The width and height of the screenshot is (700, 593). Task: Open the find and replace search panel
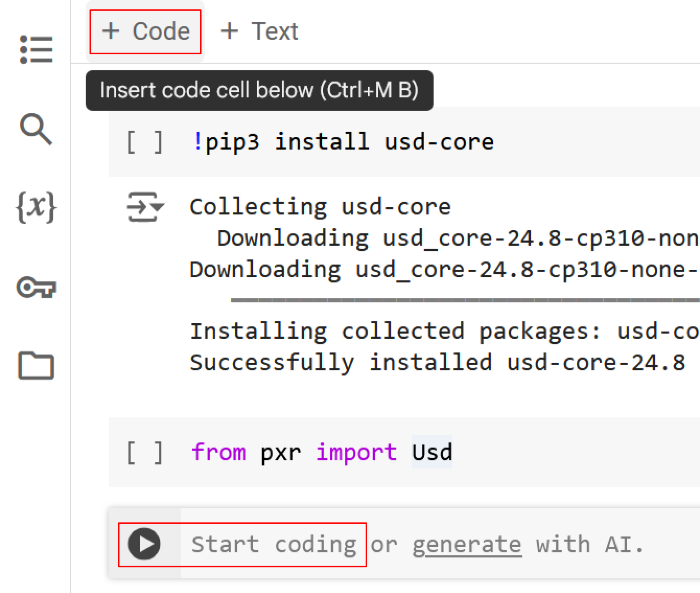coord(36,129)
